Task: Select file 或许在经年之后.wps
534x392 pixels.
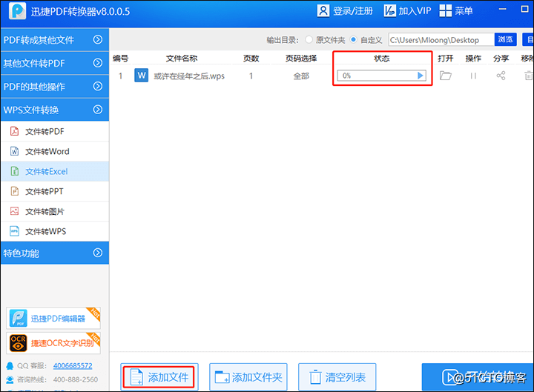Action: click(x=189, y=76)
